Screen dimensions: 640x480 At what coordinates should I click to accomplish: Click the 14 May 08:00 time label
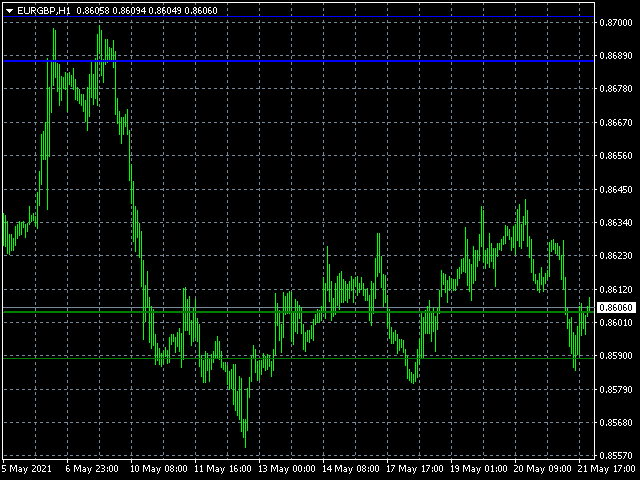[x=351, y=469]
